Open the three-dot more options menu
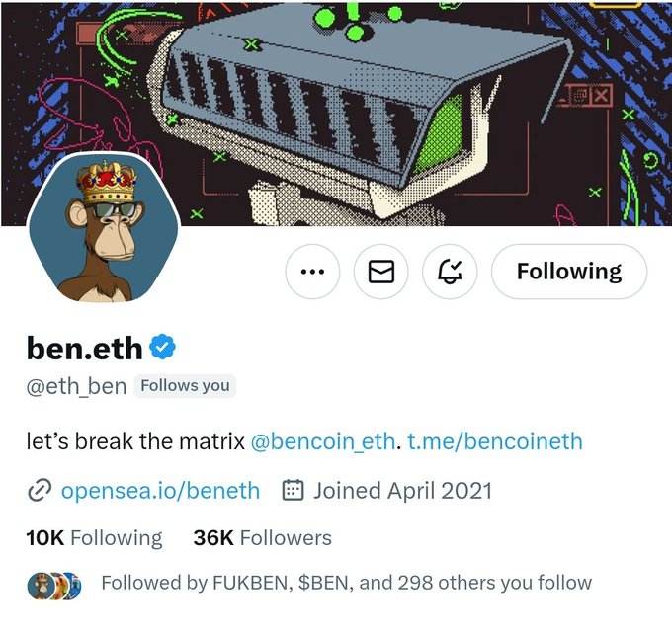Screen dimensions: 672x634 pyautogui.click(x=312, y=272)
